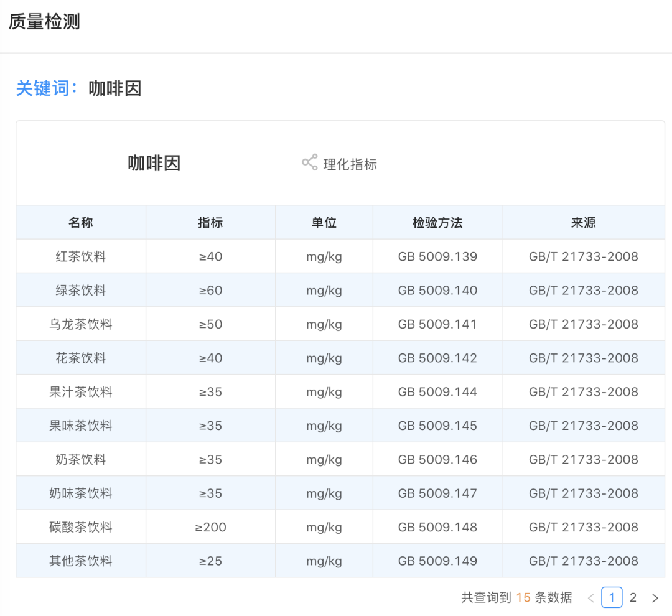Click the 名称 column header
The height and width of the screenshot is (616, 672).
coord(80,223)
